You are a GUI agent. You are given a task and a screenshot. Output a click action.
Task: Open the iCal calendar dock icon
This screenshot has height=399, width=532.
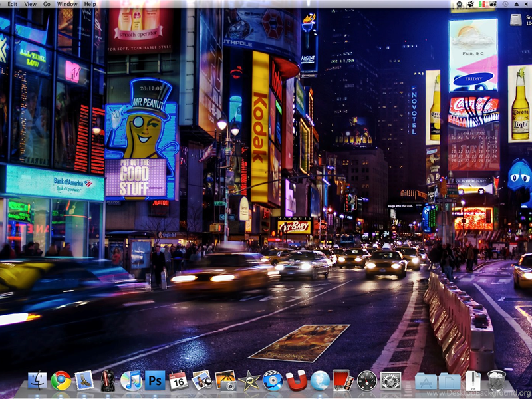coord(178,380)
